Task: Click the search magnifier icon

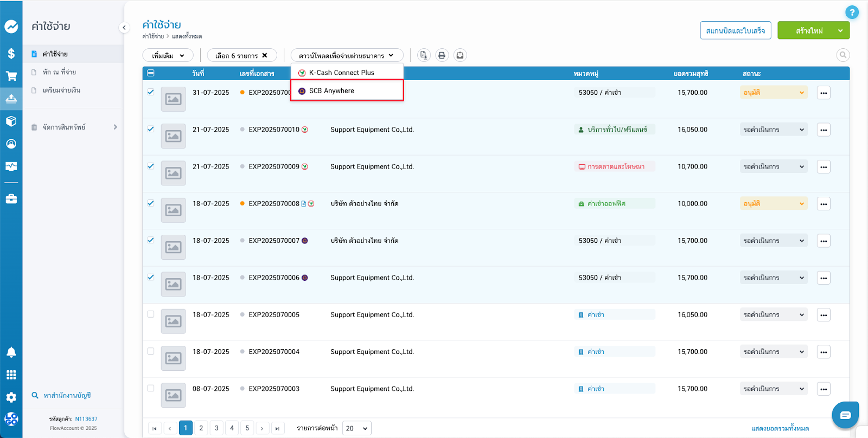Action: coord(843,55)
